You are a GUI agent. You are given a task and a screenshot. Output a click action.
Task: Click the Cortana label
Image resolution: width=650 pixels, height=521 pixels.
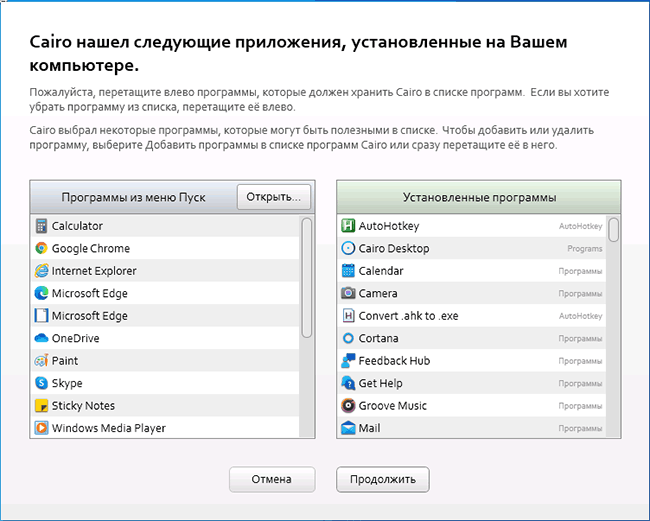click(378, 338)
